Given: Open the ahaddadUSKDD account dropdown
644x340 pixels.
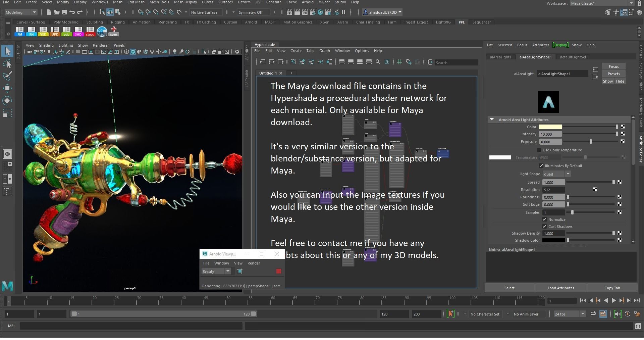Looking at the screenshot, I should click(383, 12).
